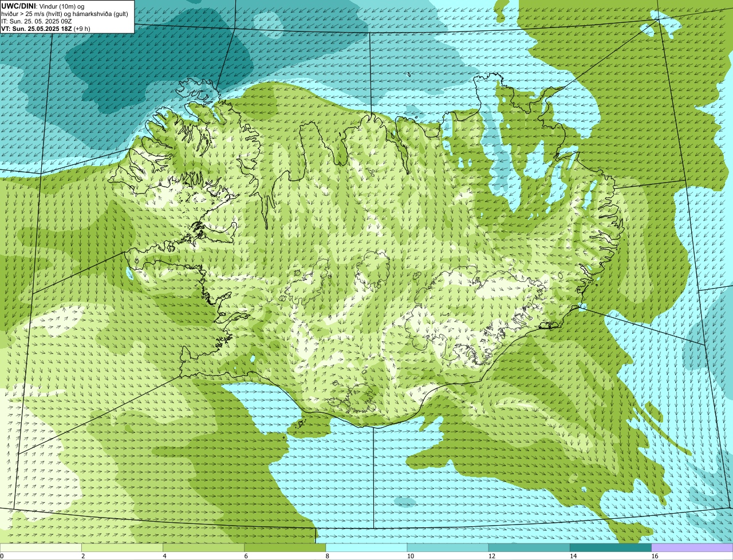Screen dimensions: 733x560
Task: Click the legend scale label '10'
Action: tap(410, 556)
